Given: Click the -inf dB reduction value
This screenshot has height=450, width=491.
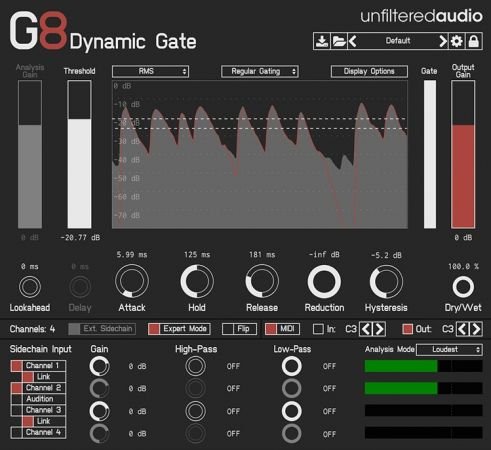Looking at the screenshot, I should pos(324,255).
